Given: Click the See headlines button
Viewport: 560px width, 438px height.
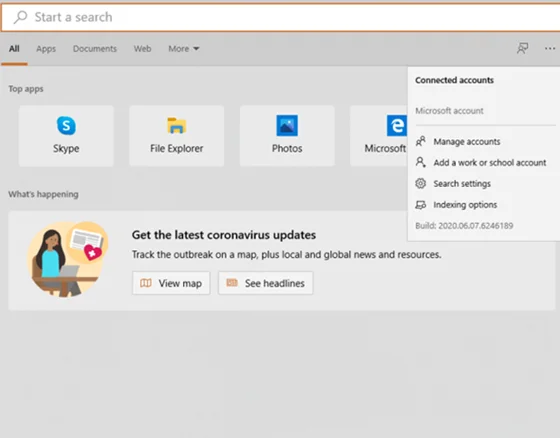Looking at the screenshot, I should pyautogui.click(x=265, y=283).
